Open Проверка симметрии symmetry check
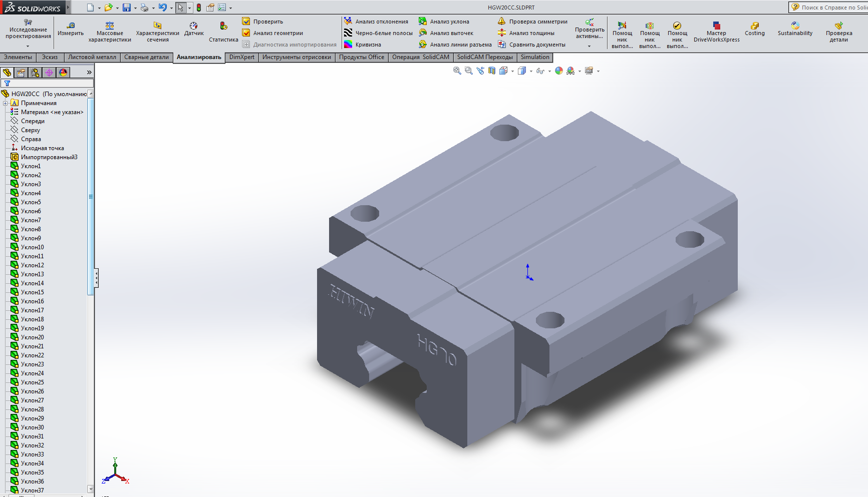 (x=532, y=22)
